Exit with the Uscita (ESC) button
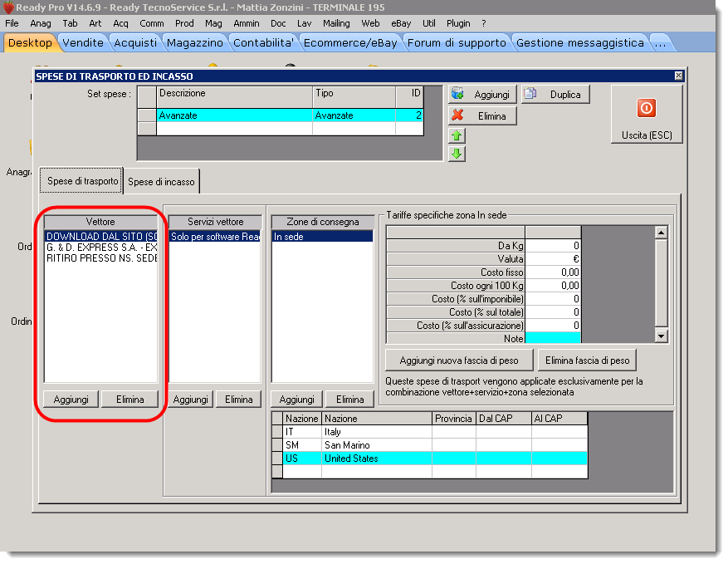 click(x=647, y=115)
